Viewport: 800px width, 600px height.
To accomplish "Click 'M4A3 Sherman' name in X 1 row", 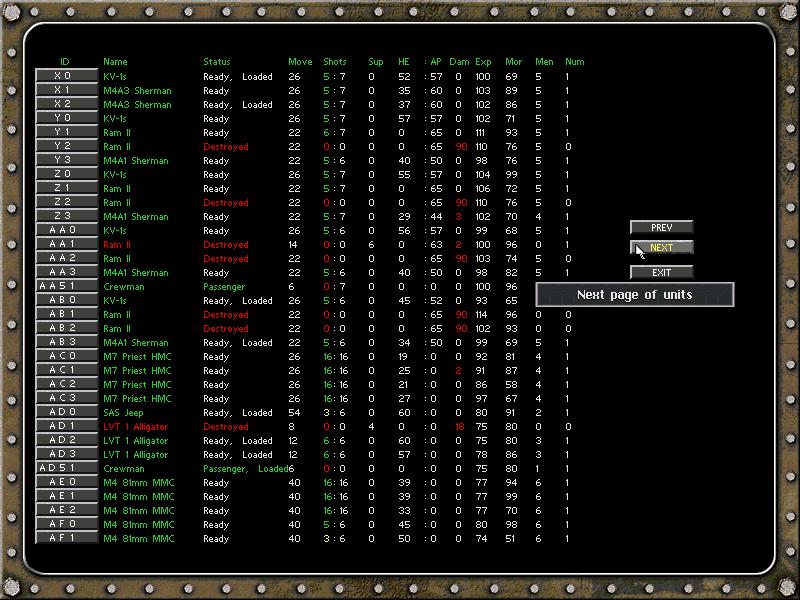I will coord(137,90).
